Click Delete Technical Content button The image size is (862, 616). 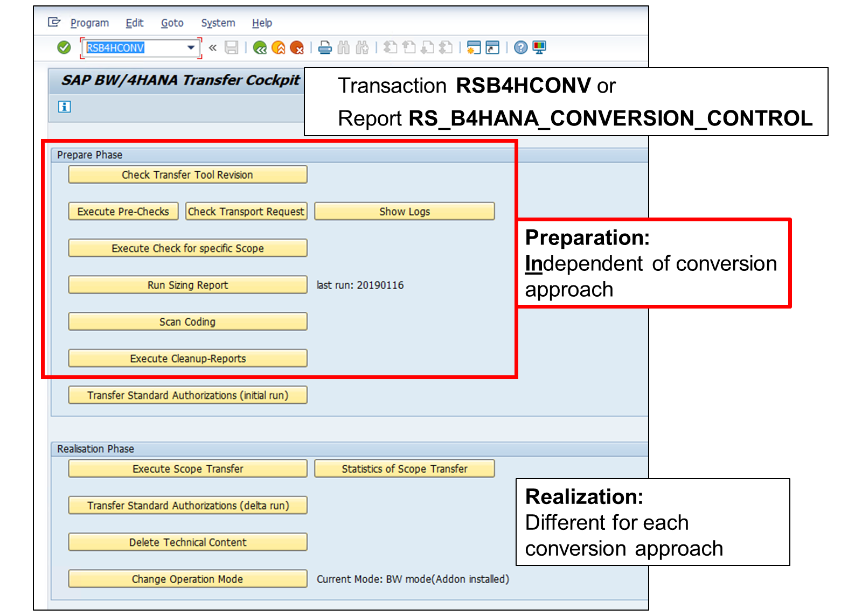(x=187, y=542)
